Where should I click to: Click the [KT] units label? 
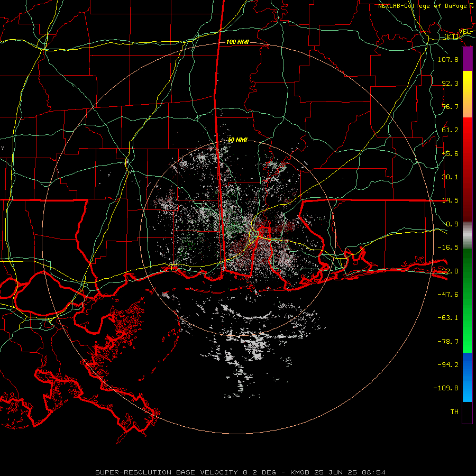(x=452, y=37)
